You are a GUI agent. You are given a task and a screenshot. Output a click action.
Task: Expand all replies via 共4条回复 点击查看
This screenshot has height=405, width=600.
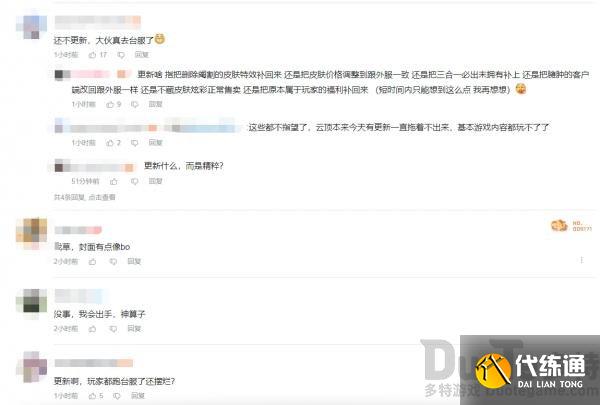coord(85,197)
